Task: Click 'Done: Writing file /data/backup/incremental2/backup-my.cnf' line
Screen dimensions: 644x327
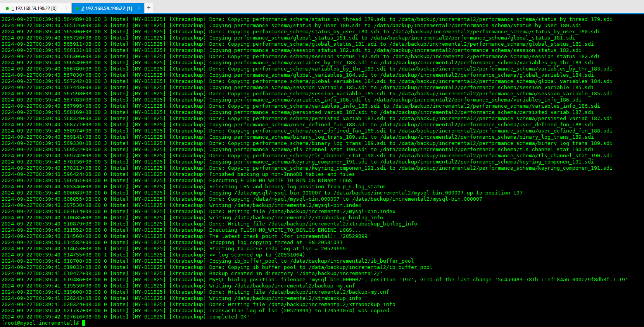Action: pos(195,292)
